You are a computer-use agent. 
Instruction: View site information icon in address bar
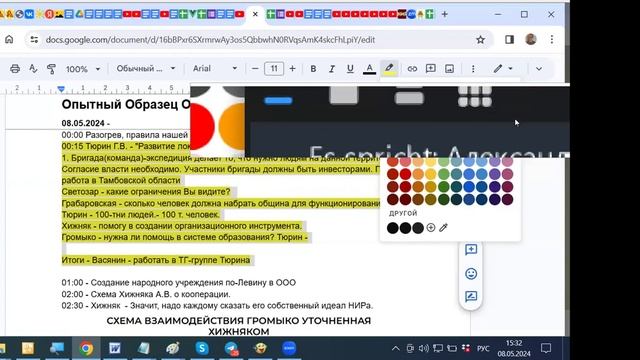[x=34, y=40]
